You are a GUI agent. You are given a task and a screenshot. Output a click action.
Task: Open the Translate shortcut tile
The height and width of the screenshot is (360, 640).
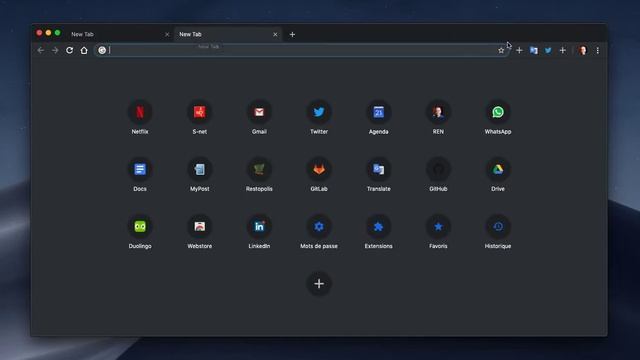(378, 174)
